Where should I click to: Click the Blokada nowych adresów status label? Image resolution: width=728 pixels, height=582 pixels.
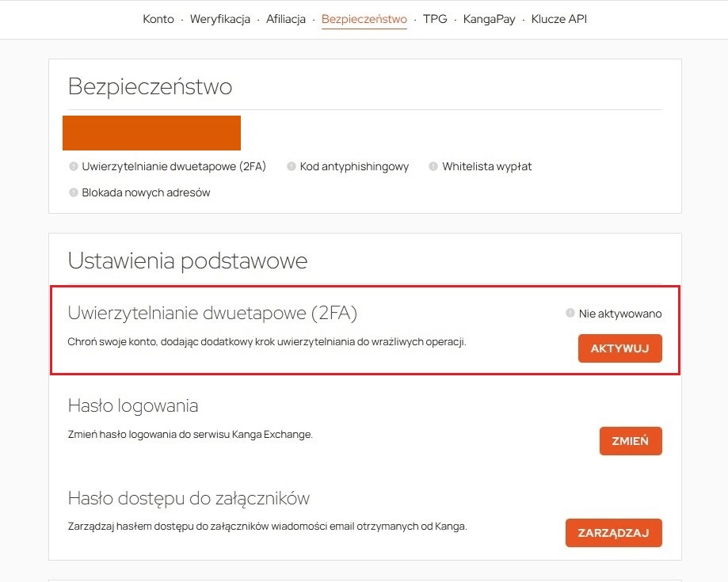(146, 192)
